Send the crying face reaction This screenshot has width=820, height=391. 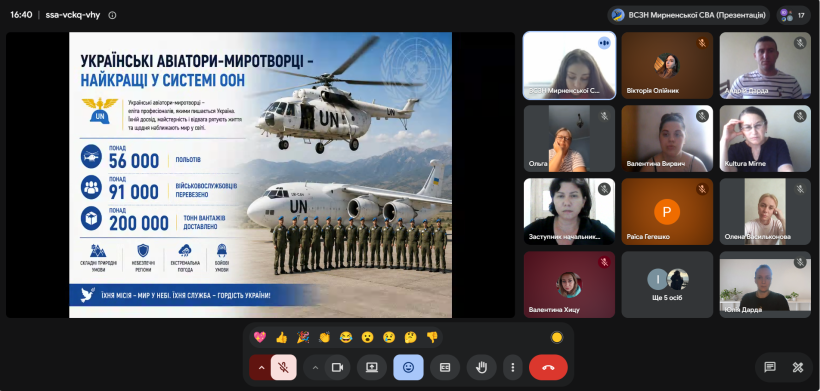point(389,337)
